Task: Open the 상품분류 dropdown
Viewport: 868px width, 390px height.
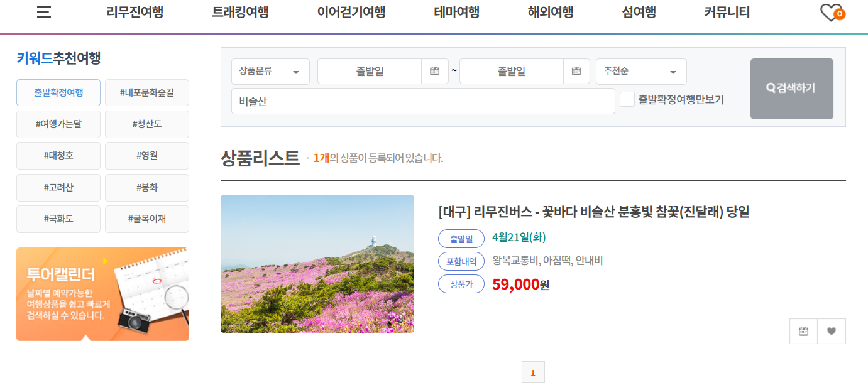Action: [270, 71]
